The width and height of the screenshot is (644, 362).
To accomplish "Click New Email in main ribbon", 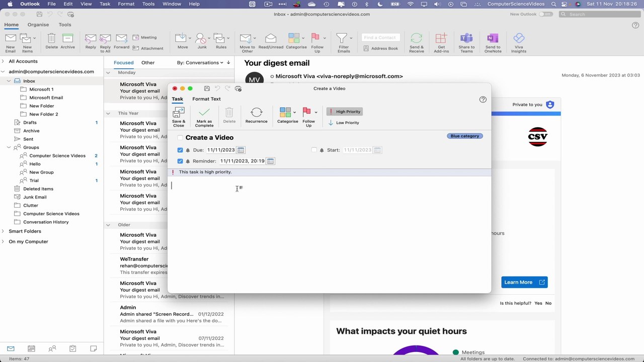I will [10, 43].
